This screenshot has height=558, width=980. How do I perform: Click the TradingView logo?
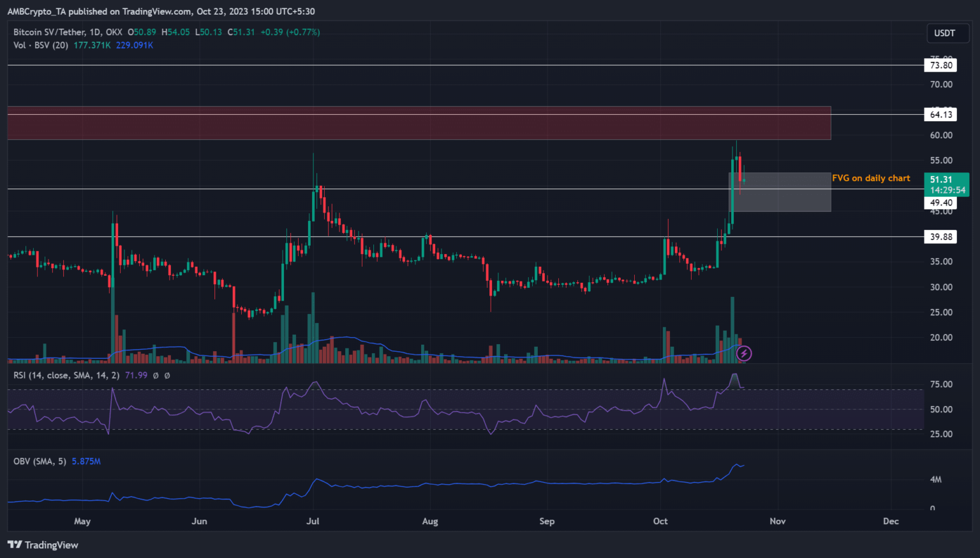coord(43,545)
